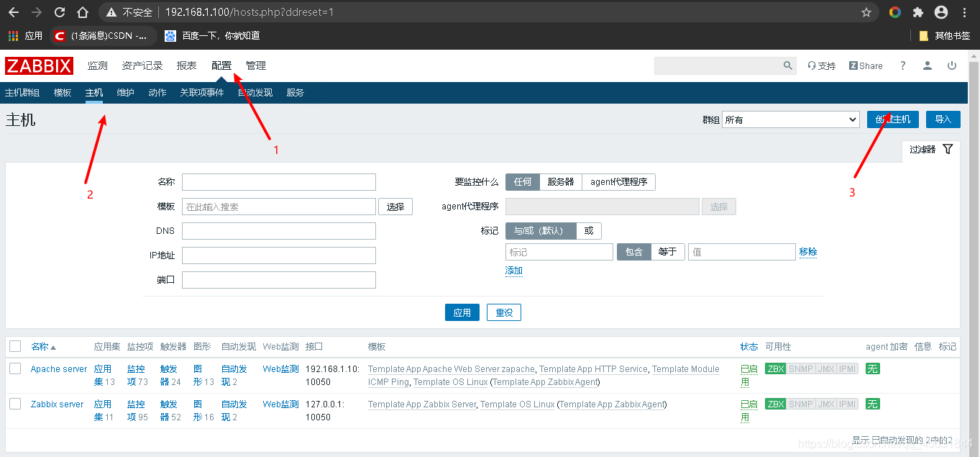Click 已启用 status for Apache server

pyautogui.click(x=749, y=375)
